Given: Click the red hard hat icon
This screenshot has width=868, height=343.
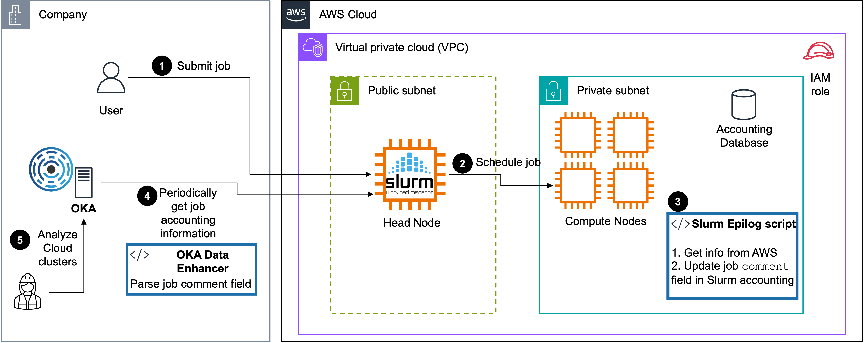Looking at the screenshot, I should 818,51.
